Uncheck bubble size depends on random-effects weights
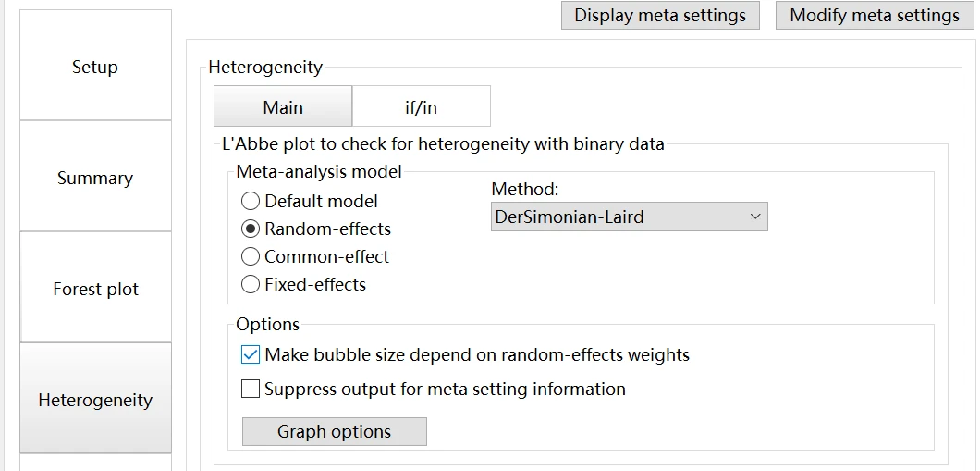This screenshot has height=471, width=980. click(251, 354)
